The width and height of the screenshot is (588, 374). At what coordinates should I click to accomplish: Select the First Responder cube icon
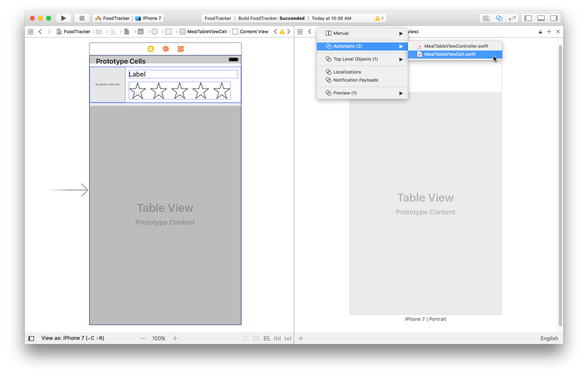coord(166,49)
